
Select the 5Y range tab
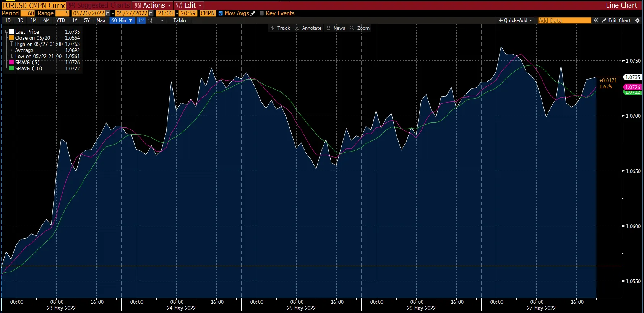click(87, 20)
